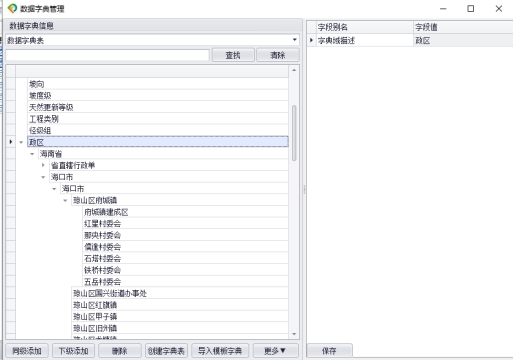Close the 数据字典管理 window

coord(499,9)
